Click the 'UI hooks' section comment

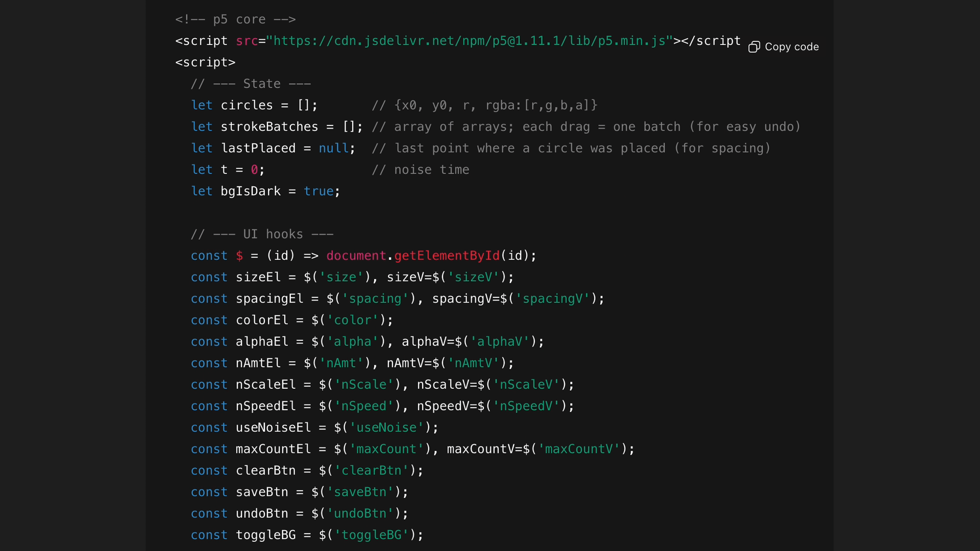262,234
